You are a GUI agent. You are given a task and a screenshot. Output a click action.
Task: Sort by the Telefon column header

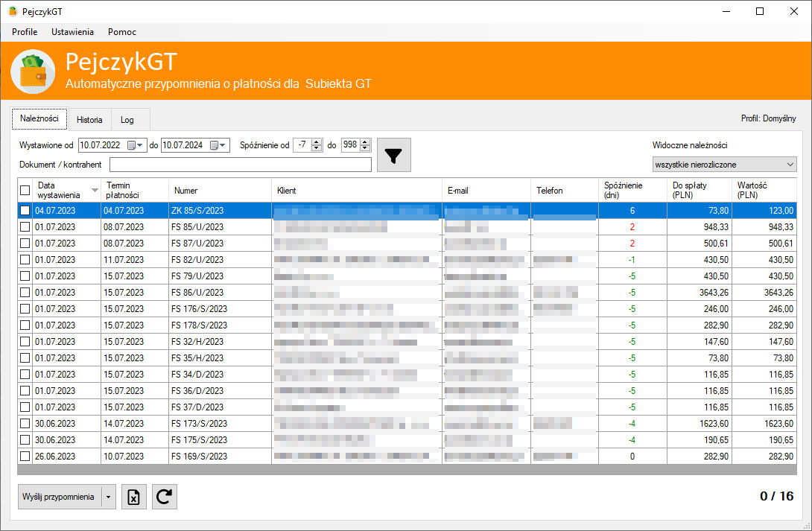pos(565,191)
